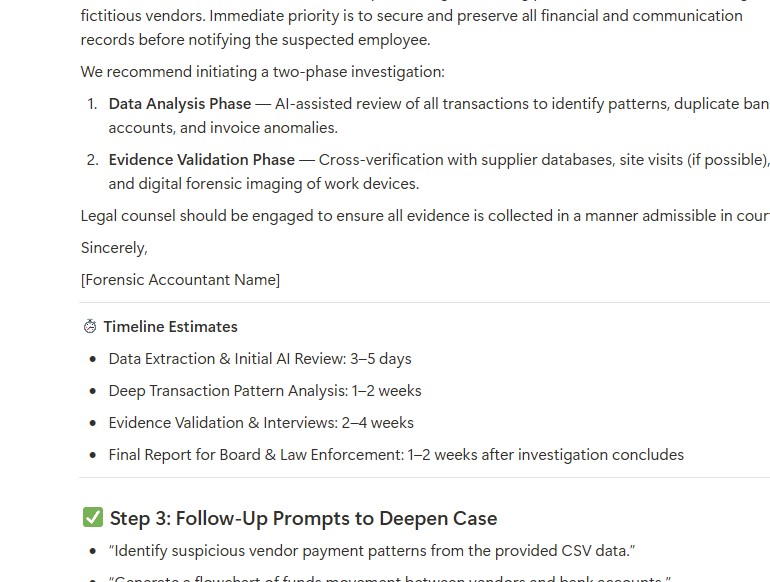Image resolution: width=770 pixels, height=582 pixels.
Task: Click the numbered list marker "1."
Action: click(x=92, y=104)
